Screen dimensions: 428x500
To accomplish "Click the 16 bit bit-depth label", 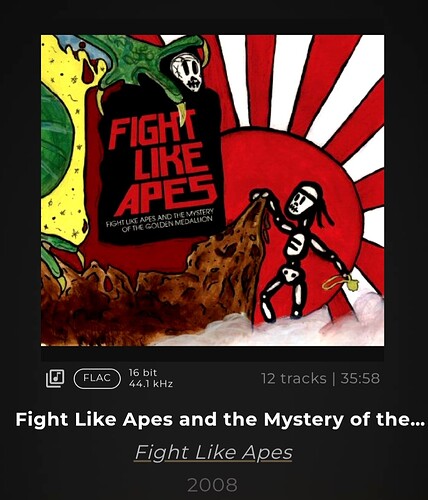I will [143, 373].
